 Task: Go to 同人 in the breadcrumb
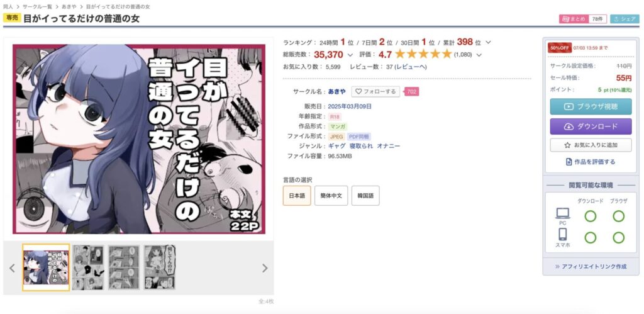pyautogui.click(x=8, y=7)
